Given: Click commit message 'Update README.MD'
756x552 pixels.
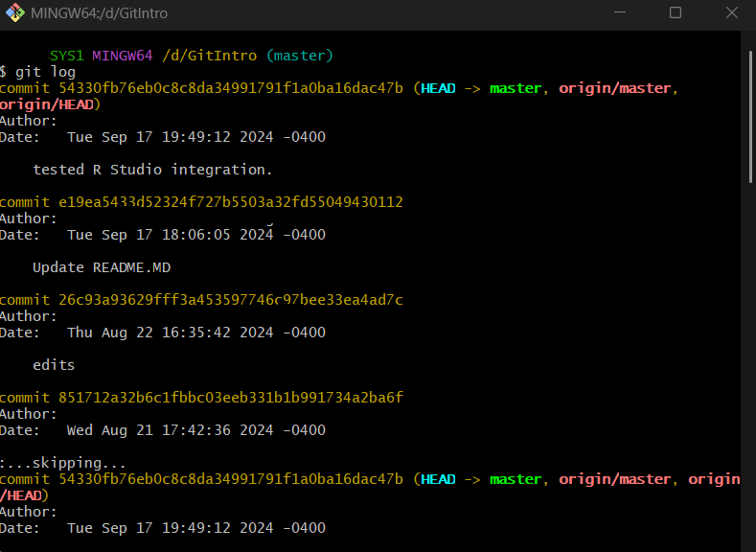Looking at the screenshot, I should pyautogui.click(x=102, y=267).
